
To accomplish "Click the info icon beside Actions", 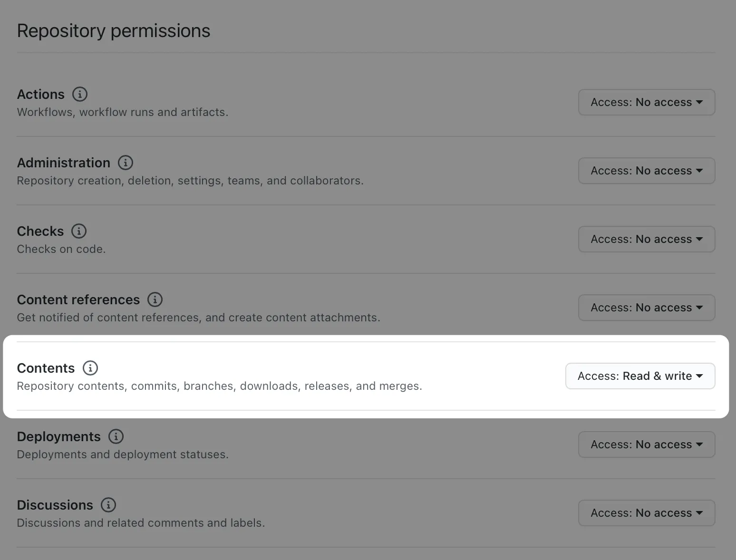I will [x=80, y=94].
